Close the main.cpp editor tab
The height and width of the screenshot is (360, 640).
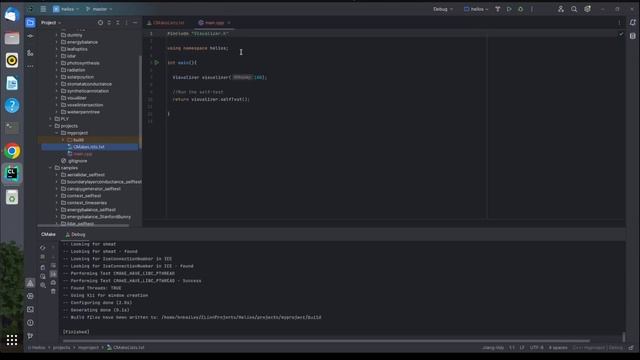pyautogui.click(x=229, y=23)
